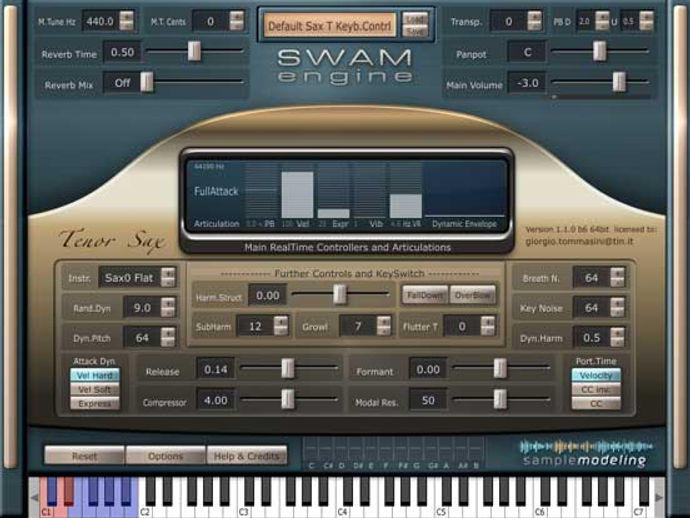690x518 pixels.
Task: Select Express attack dynamics
Action: pos(95,404)
